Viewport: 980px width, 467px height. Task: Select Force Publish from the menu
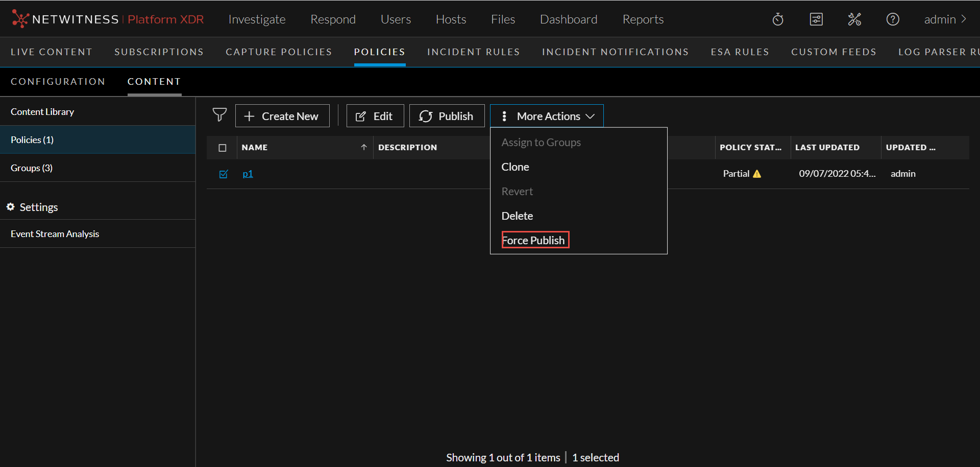coord(534,240)
